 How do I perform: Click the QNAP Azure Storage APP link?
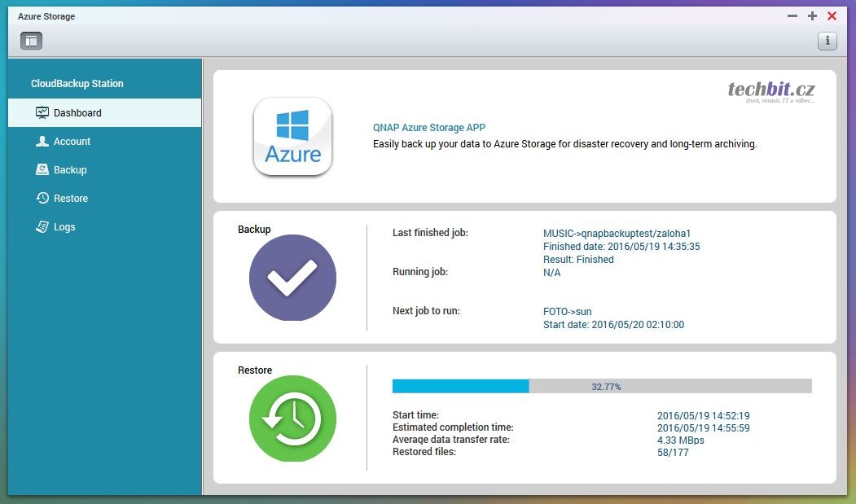[x=428, y=128]
